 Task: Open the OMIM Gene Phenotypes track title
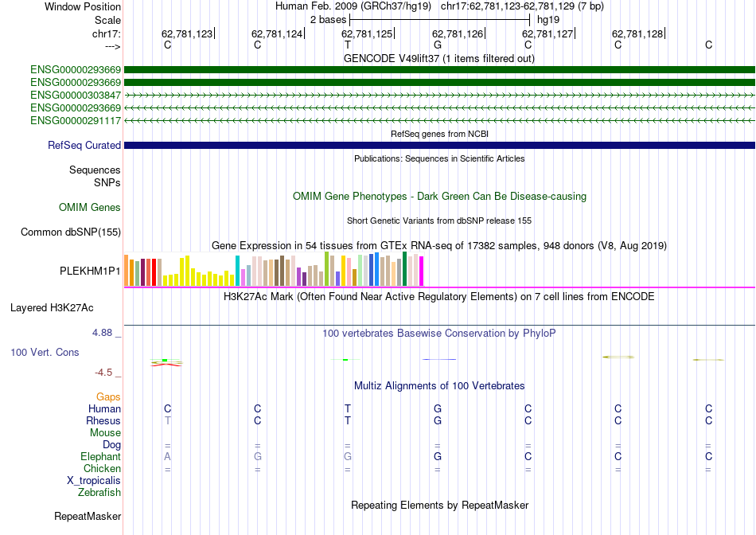439,197
